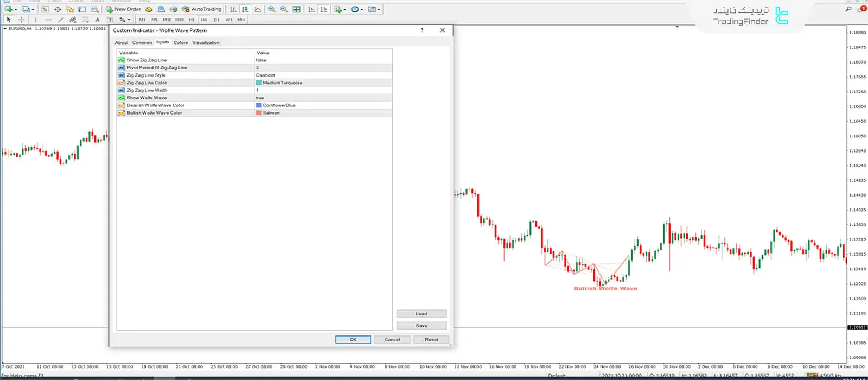Screen dimensions: 868x380
Task: Click the Zoom In magnifier icon
Action: (271, 9)
